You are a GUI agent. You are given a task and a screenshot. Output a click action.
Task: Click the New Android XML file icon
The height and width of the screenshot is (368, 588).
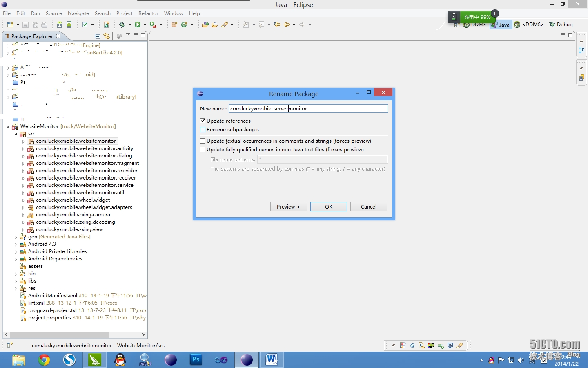click(107, 25)
